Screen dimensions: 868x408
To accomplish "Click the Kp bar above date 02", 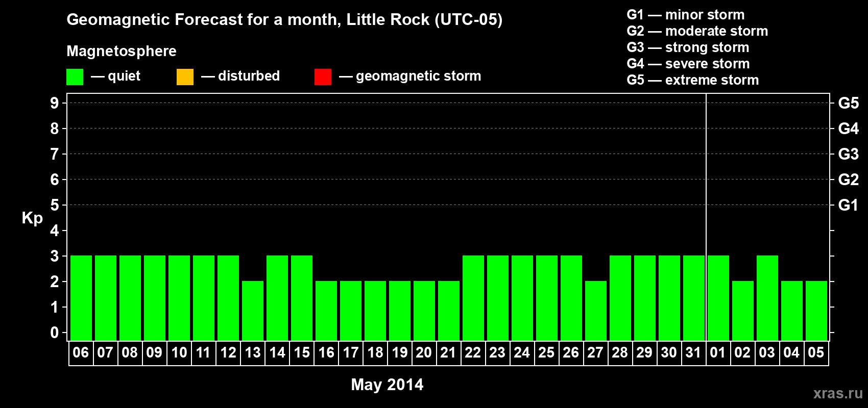I will click(x=743, y=311).
